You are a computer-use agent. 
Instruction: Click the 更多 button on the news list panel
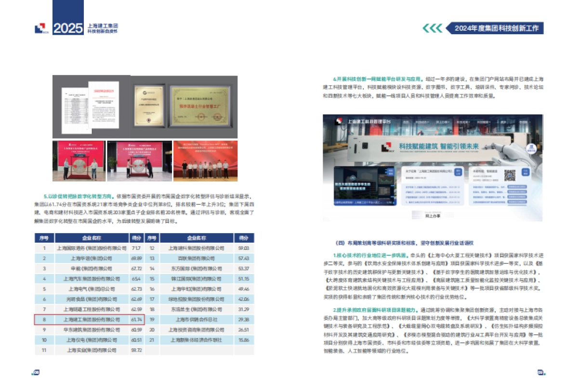tap(457, 172)
